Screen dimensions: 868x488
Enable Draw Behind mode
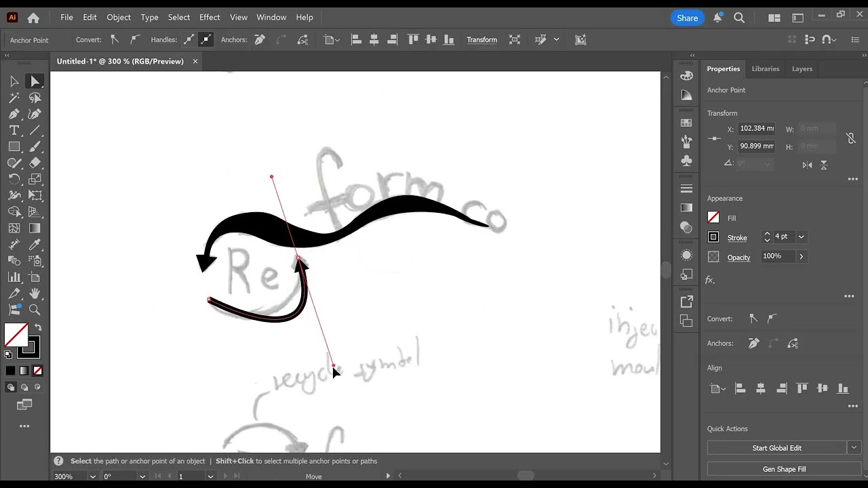24,387
